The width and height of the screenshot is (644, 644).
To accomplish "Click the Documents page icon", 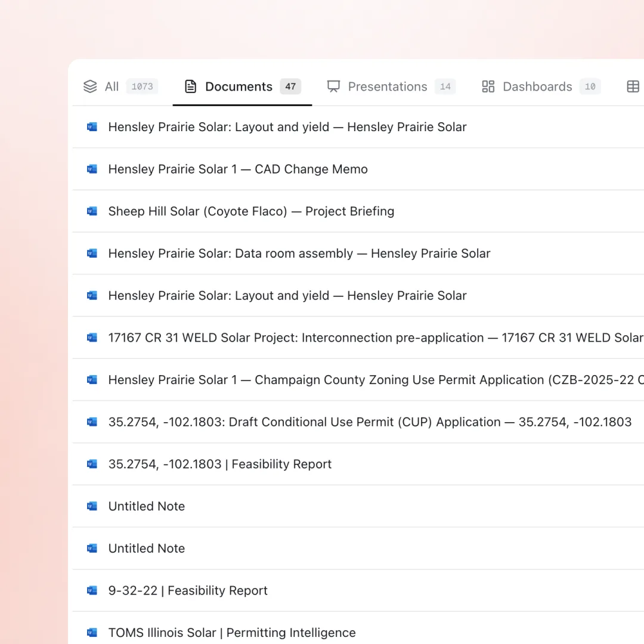I will pyautogui.click(x=191, y=86).
